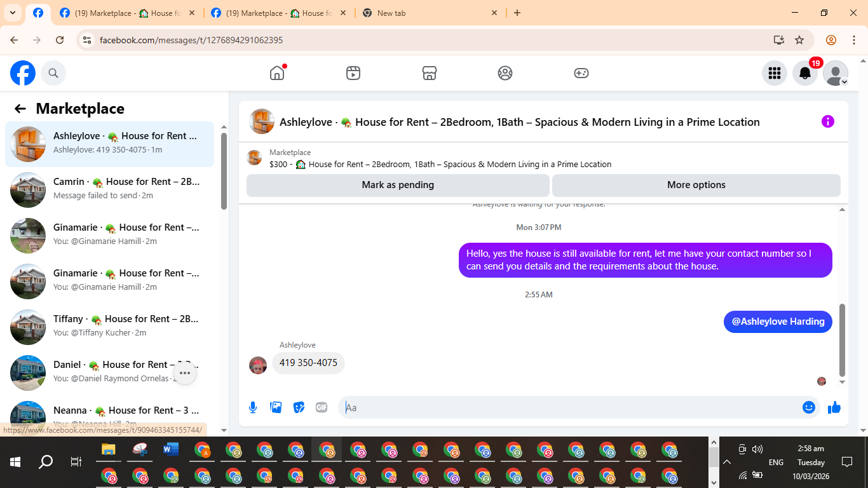The image size is (868, 488).
Task: Reload the page
Action: (x=60, y=40)
